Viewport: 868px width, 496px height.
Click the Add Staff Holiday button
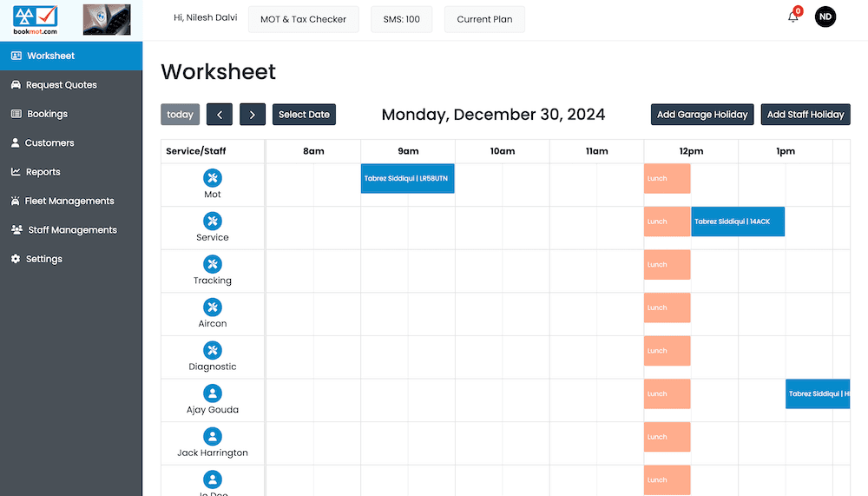coord(806,115)
